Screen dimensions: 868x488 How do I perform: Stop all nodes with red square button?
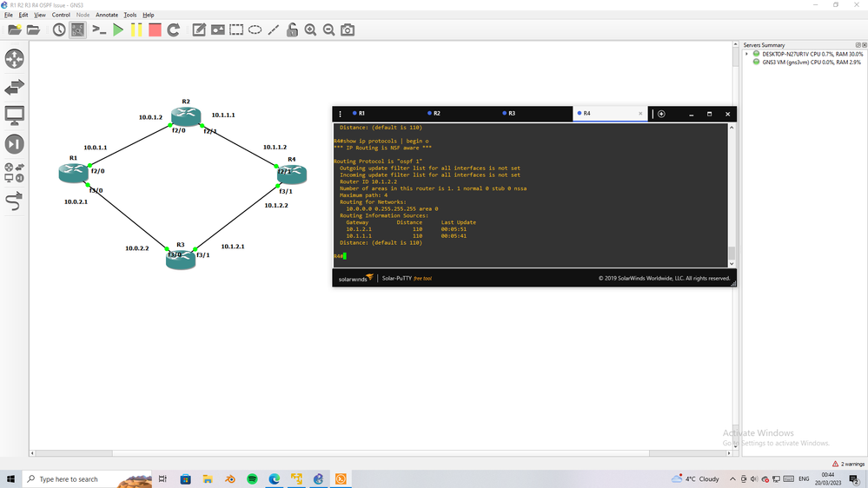(155, 30)
